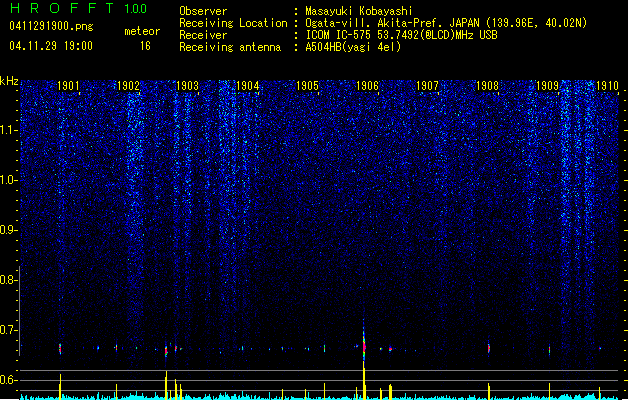Click the 1.1 kHz axis label
Viewport: 629px width, 400px height.
[x=8, y=130]
